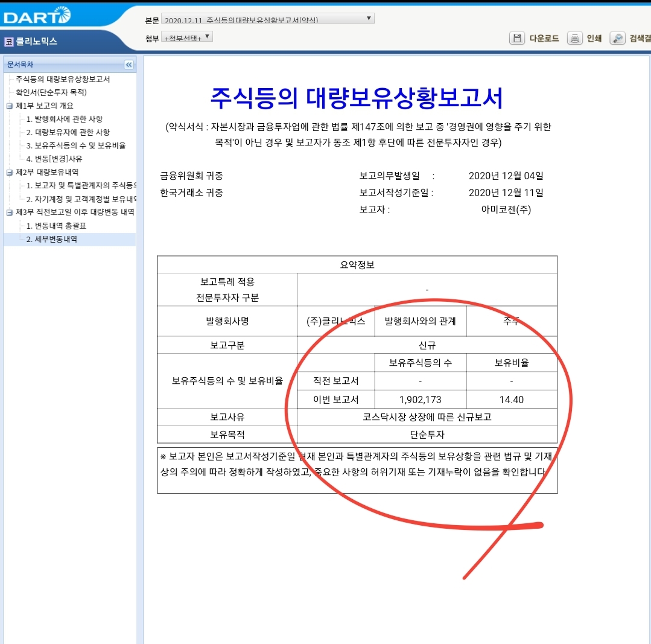This screenshot has height=644, width=651.
Task: Select 4. 변동[변경]사유
Action: point(54,159)
